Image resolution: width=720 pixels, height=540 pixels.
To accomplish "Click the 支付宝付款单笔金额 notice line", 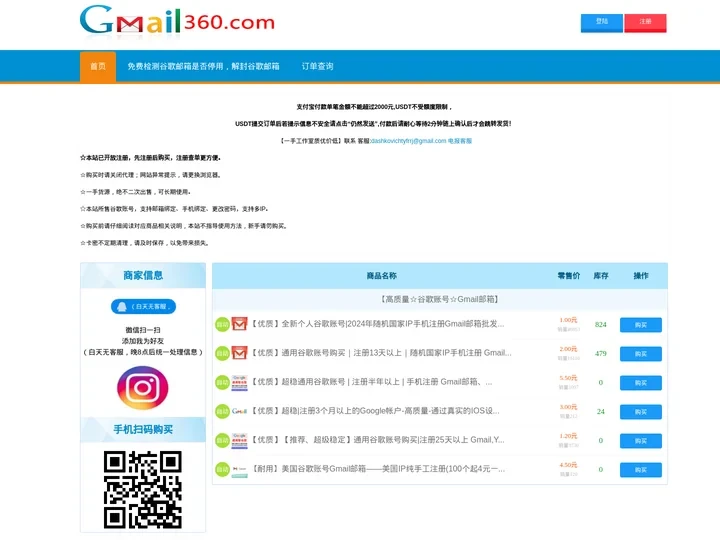I will pos(374,107).
